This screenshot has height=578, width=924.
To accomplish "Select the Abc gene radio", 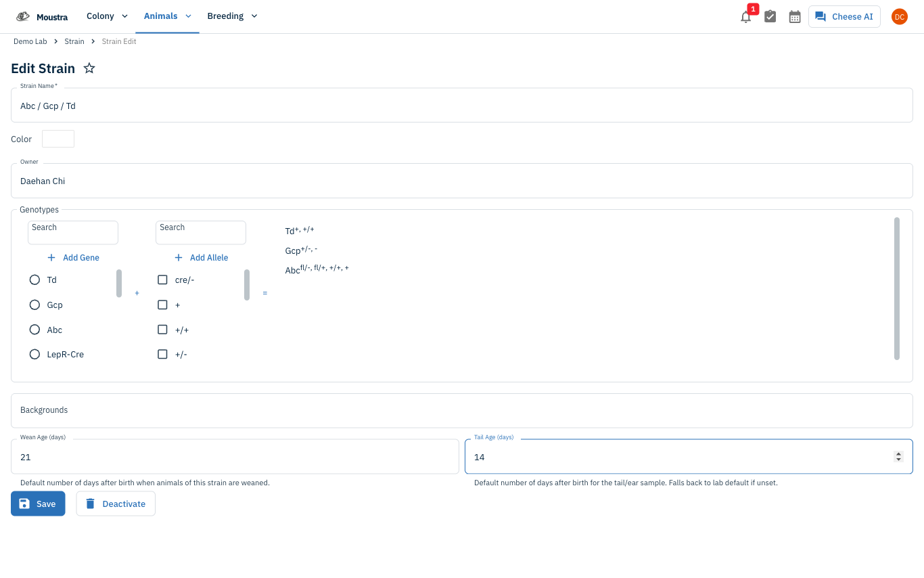I will (x=35, y=330).
